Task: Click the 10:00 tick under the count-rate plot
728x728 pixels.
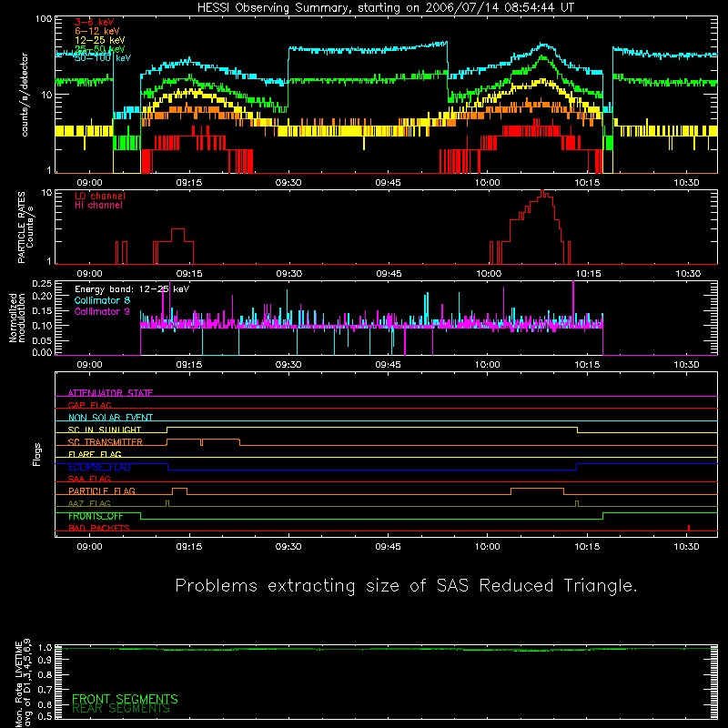Action: (488, 183)
